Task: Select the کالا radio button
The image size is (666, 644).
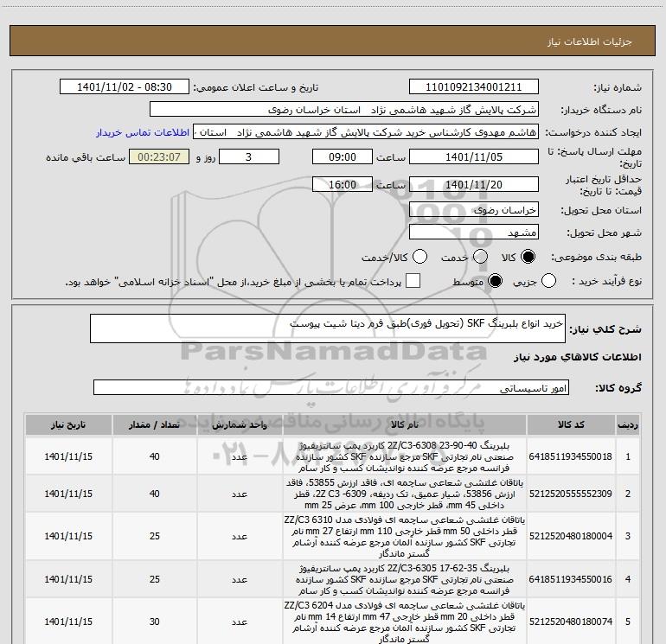Action: (529, 258)
